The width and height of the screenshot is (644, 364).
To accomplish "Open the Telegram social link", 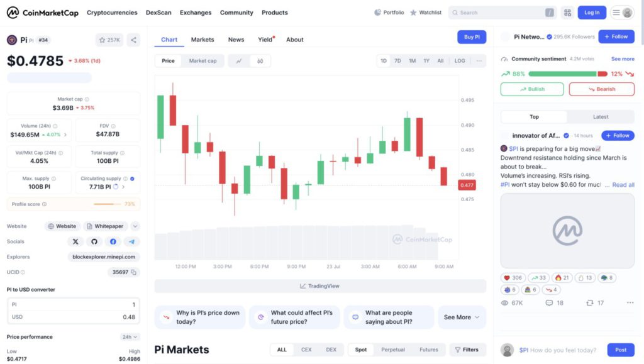I will 131,241.
